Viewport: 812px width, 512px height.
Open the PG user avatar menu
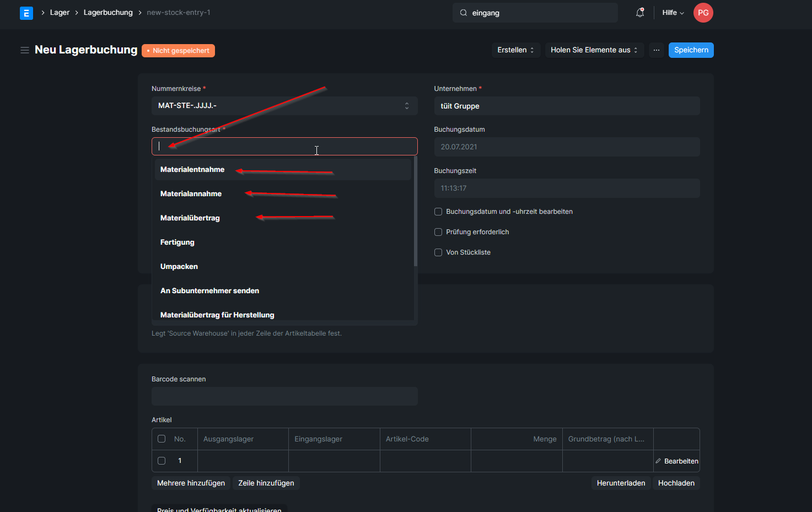coord(703,13)
